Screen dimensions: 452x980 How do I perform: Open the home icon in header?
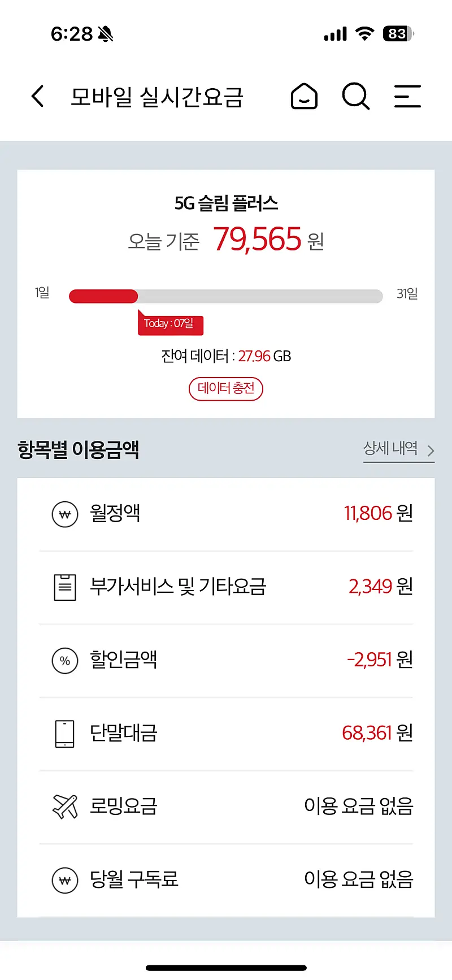(304, 96)
